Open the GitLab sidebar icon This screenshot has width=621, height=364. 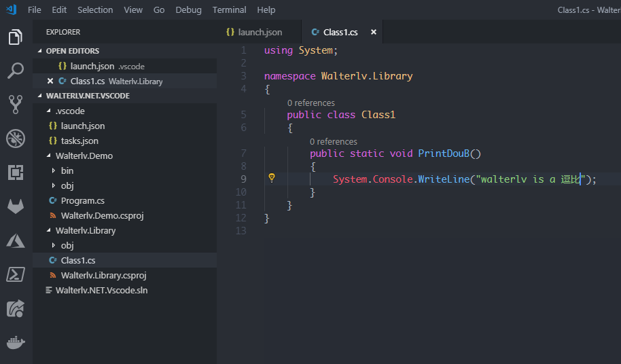(x=16, y=206)
